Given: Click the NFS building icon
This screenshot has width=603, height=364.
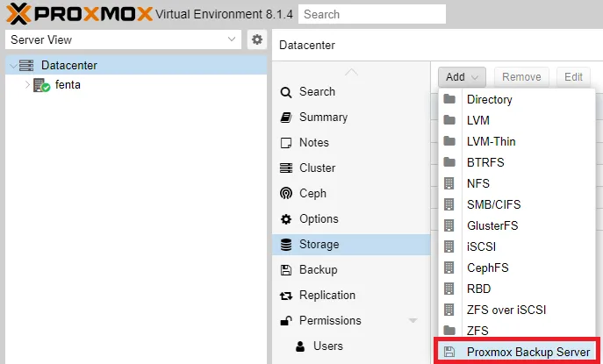Looking at the screenshot, I should [449, 183].
